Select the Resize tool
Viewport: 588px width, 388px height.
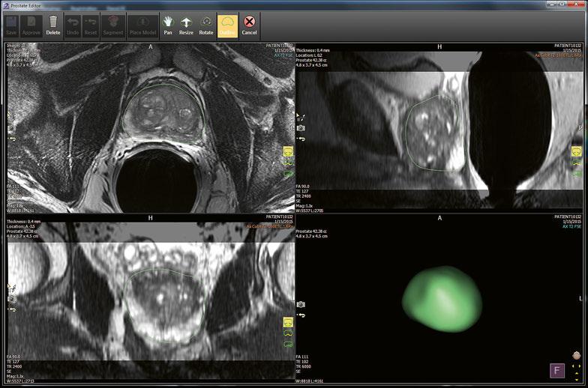(x=186, y=25)
